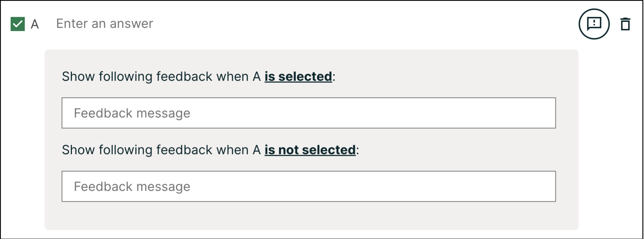Image resolution: width=644 pixels, height=239 pixels.
Task: Focus the feedback message field for 'is not selected'
Action: [x=309, y=186]
